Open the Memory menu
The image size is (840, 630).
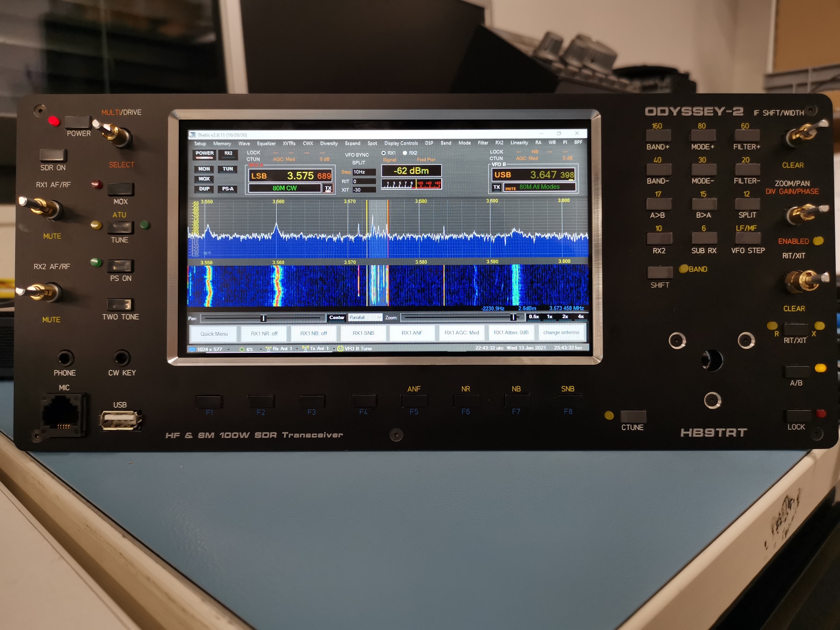[x=222, y=144]
